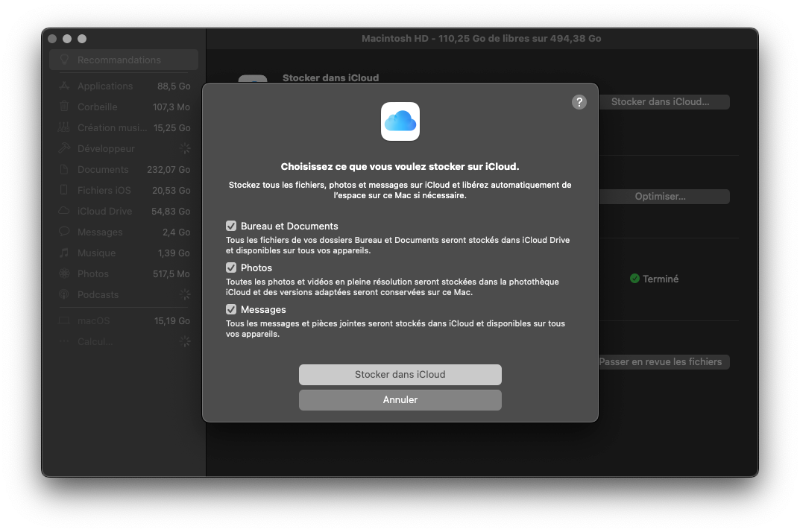Click the Documents page icon
Image resolution: width=800 pixels, height=532 pixels.
[x=64, y=169]
